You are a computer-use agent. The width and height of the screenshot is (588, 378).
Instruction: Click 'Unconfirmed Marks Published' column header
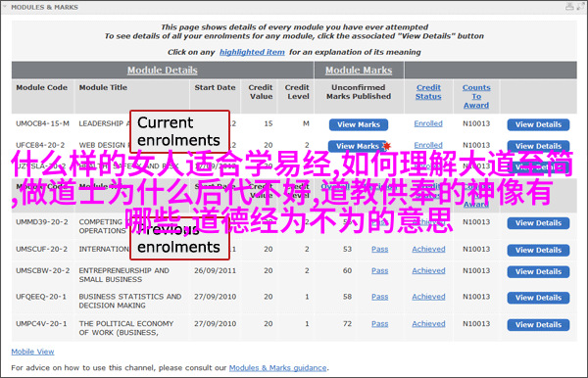coord(359,92)
